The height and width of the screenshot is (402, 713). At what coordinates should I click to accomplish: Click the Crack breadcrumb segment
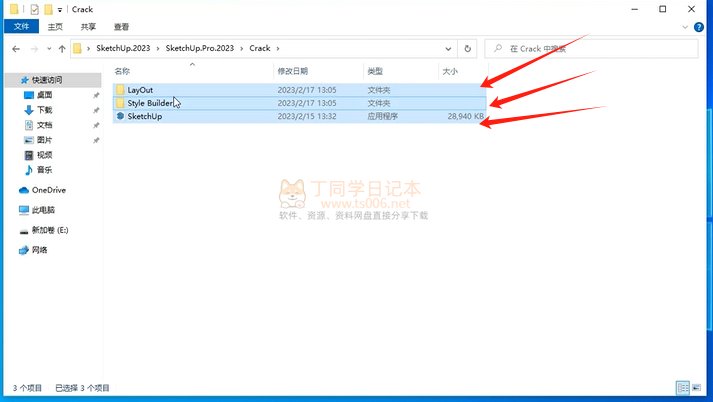(260, 48)
